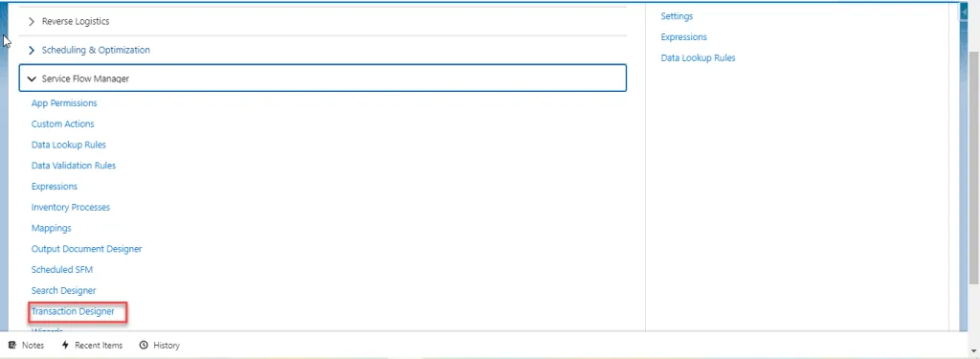The width and height of the screenshot is (980, 359).
Task: Open the Output Document Designer link
Action: pos(87,248)
